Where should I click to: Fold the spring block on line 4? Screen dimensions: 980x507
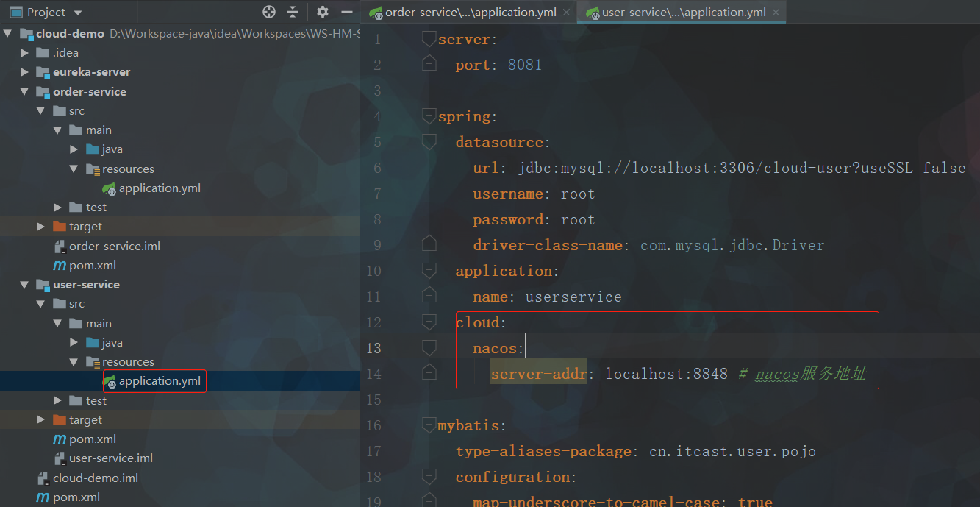click(x=429, y=116)
